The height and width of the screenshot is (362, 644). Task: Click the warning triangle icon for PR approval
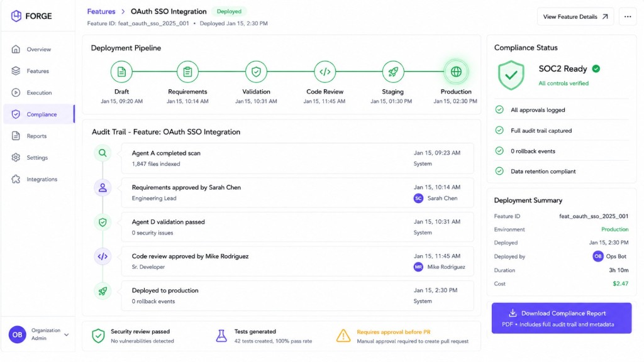[343, 336]
